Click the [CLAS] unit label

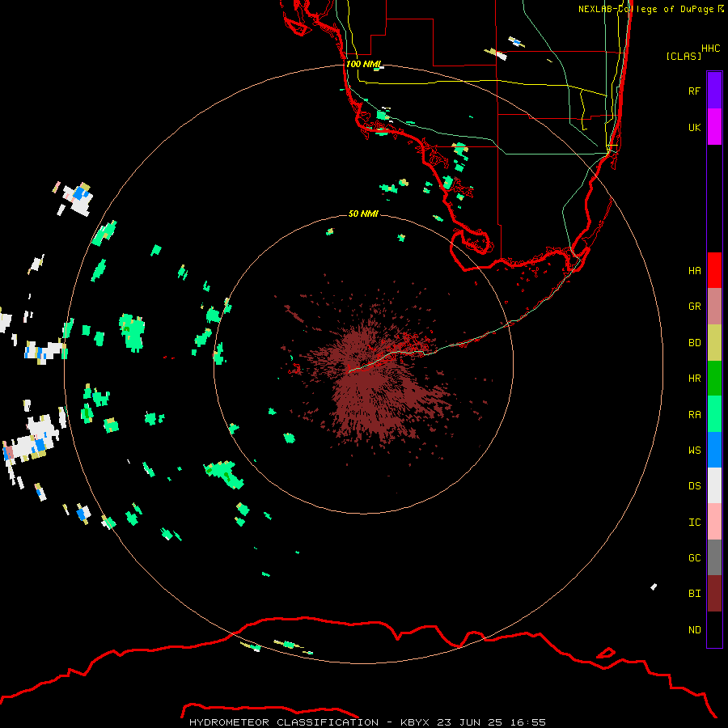(684, 56)
